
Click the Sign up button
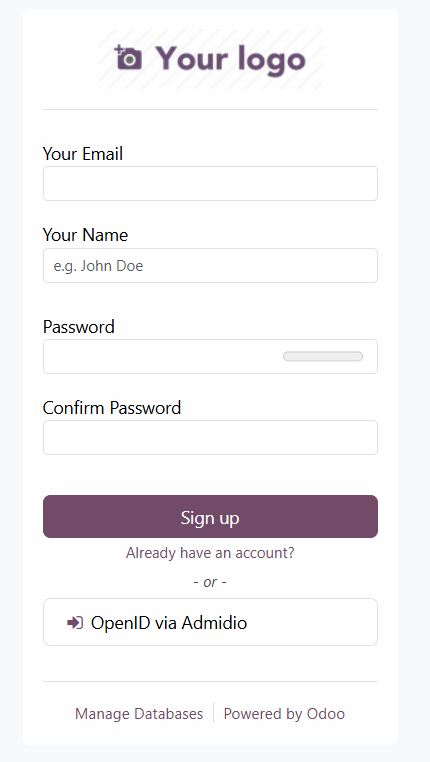pos(210,517)
